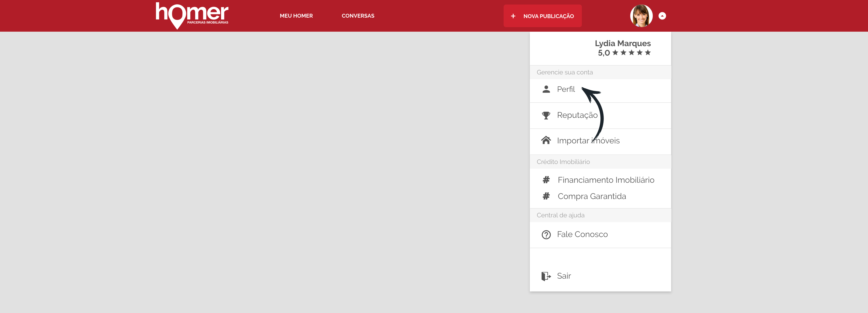Click the hash icon beside Compra Garantida
Image resolution: width=868 pixels, height=313 pixels.
pos(546,196)
